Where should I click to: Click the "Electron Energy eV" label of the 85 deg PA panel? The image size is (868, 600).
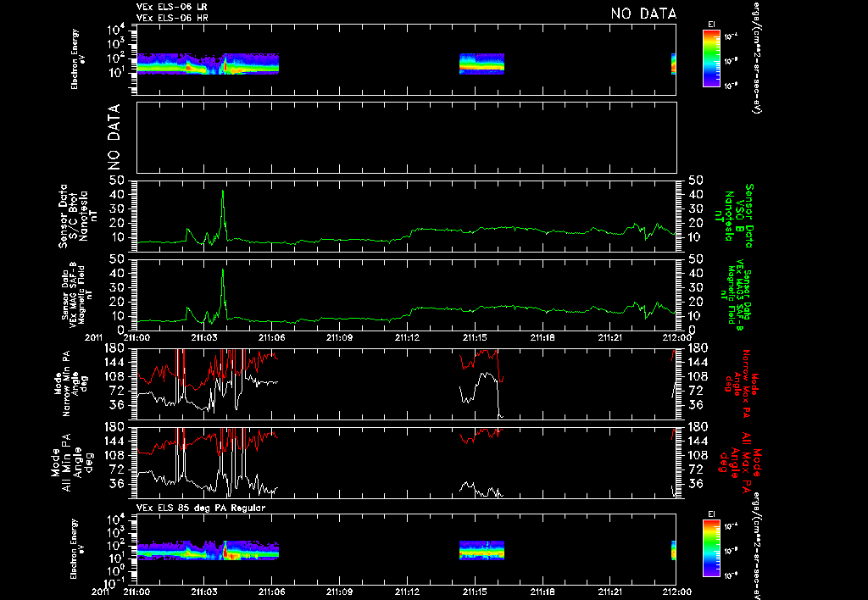click(x=78, y=549)
